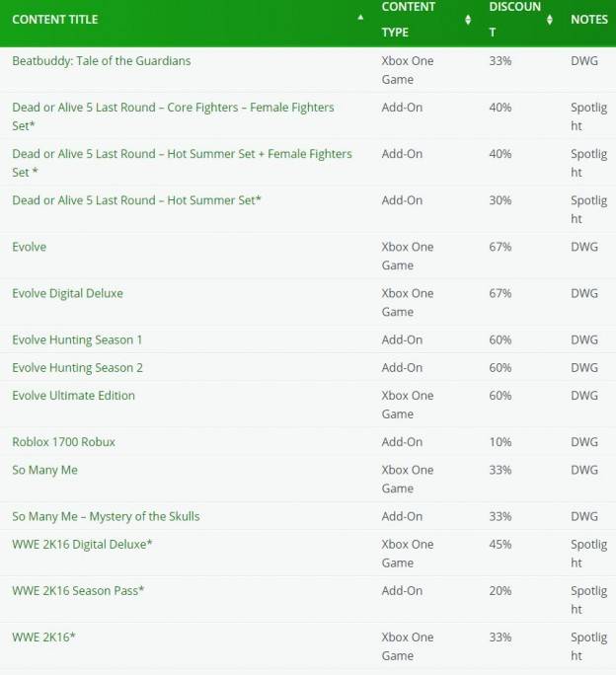The image size is (616, 675).
Task: Open WWE 2K16 Season Pass link
Action: [x=78, y=590]
